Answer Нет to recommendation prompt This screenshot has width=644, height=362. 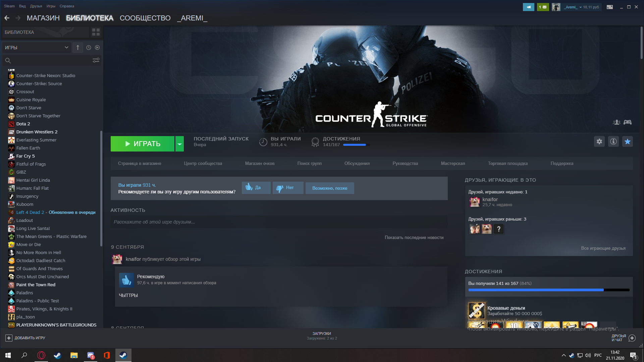click(x=288, y=188)
